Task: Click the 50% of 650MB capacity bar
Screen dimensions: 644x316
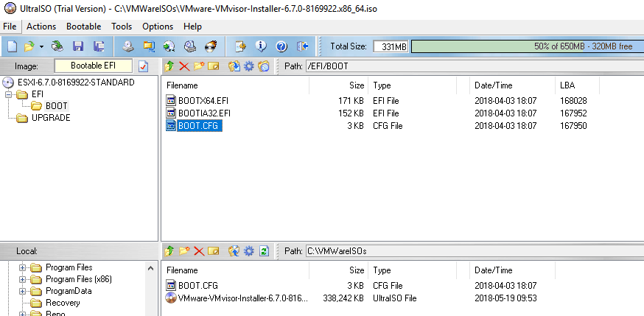Action: coord(528,46)
